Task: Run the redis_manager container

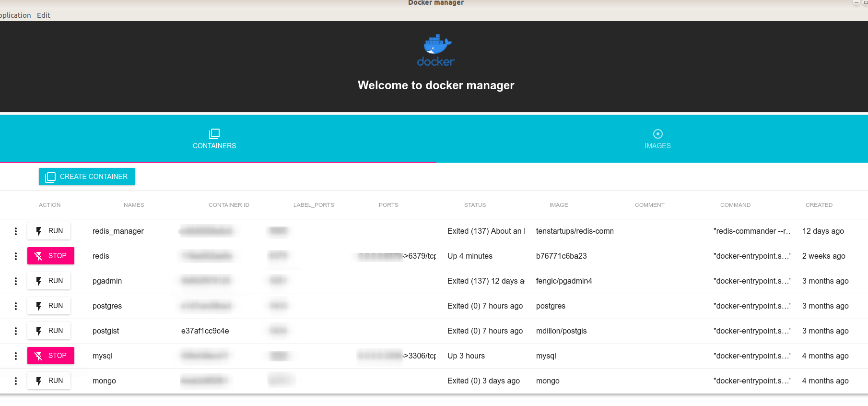Action: 49,231
